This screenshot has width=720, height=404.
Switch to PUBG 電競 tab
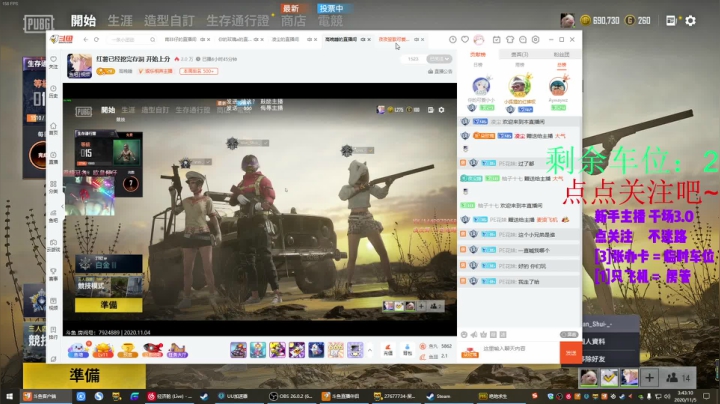330,21
